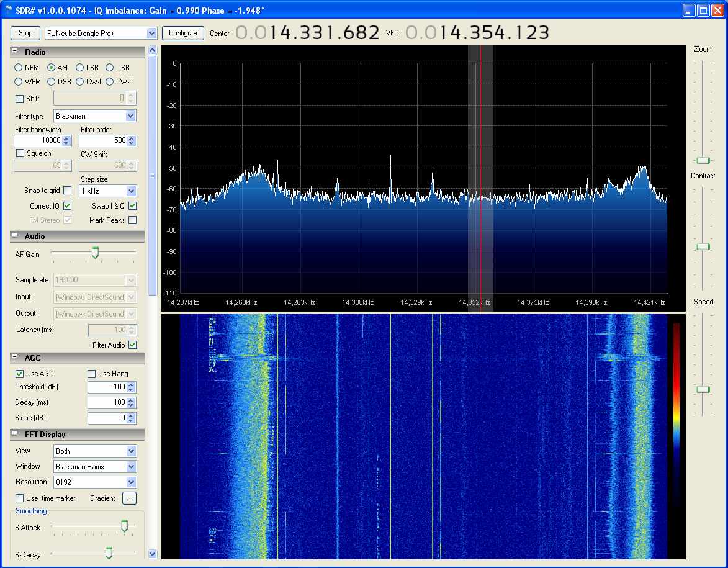
Task: Select the USB demodulation mode
Action: pyautogui.click(x=110, y=68)
